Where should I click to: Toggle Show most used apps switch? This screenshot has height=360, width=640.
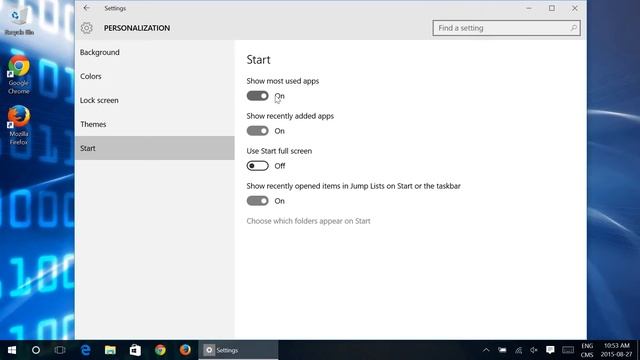coord(258,96)
